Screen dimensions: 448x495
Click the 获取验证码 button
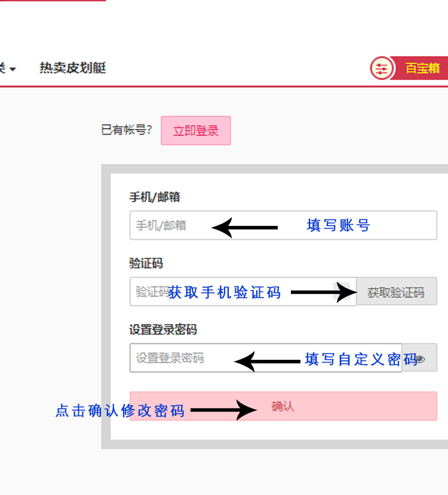click(x=397, y=291)
